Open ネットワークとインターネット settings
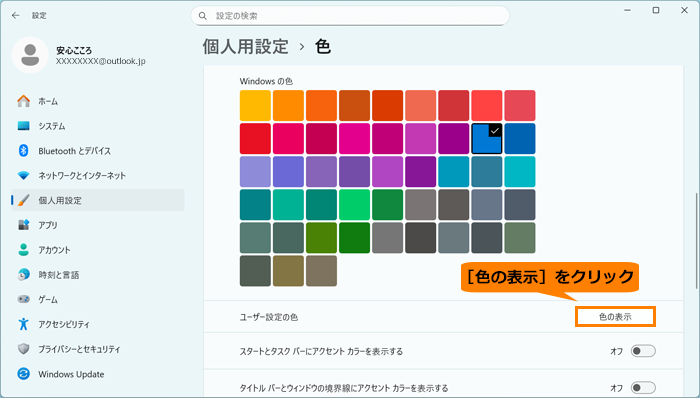The width and height of the screenshot is (700, 398). [x=97, y=176]
